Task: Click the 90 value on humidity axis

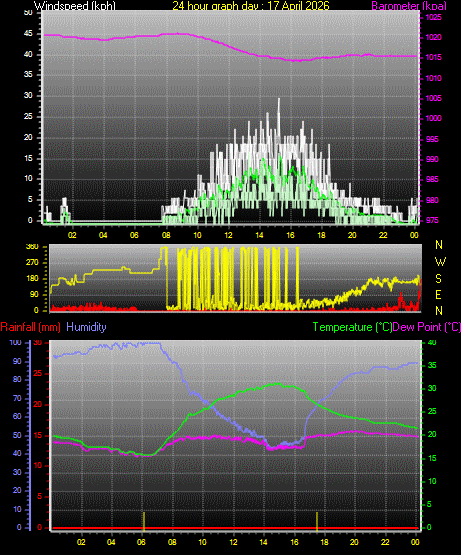Action: click(17, 361)
